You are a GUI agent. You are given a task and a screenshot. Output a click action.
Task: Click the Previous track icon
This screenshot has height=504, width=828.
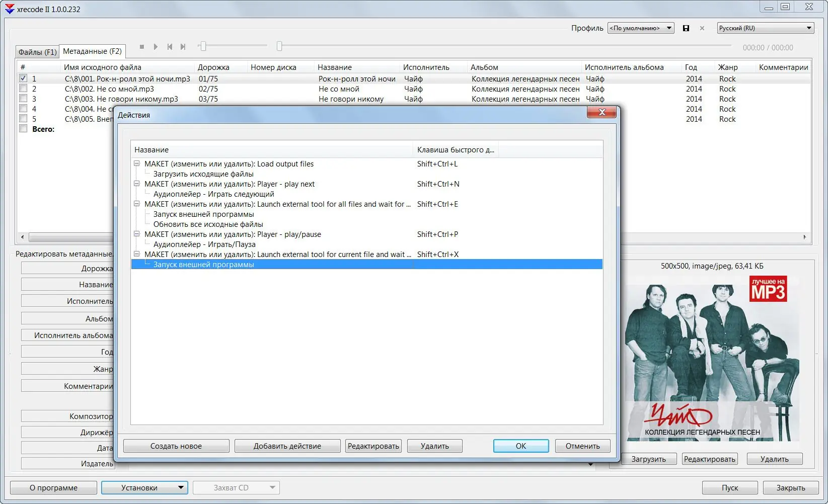(170, 46)
